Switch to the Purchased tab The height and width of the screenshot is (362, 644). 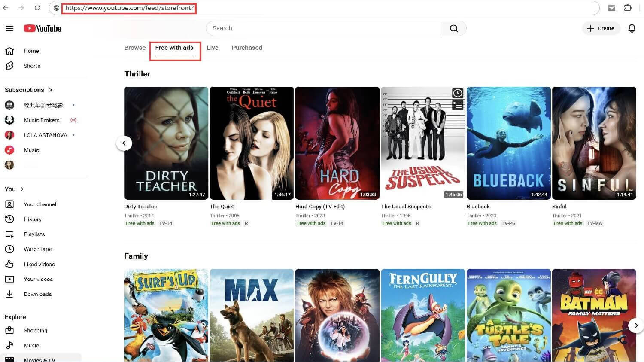click(247, 48)
